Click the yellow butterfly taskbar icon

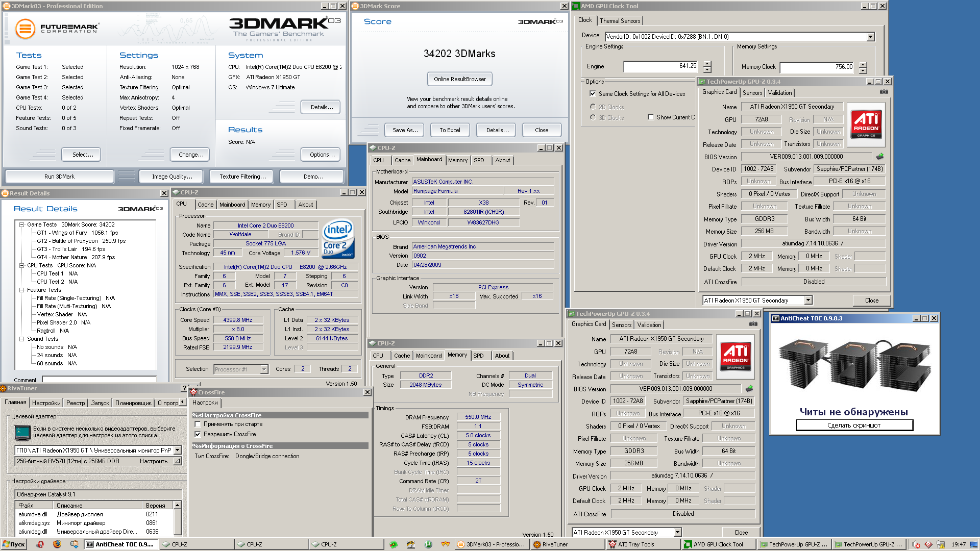[446, 544]
